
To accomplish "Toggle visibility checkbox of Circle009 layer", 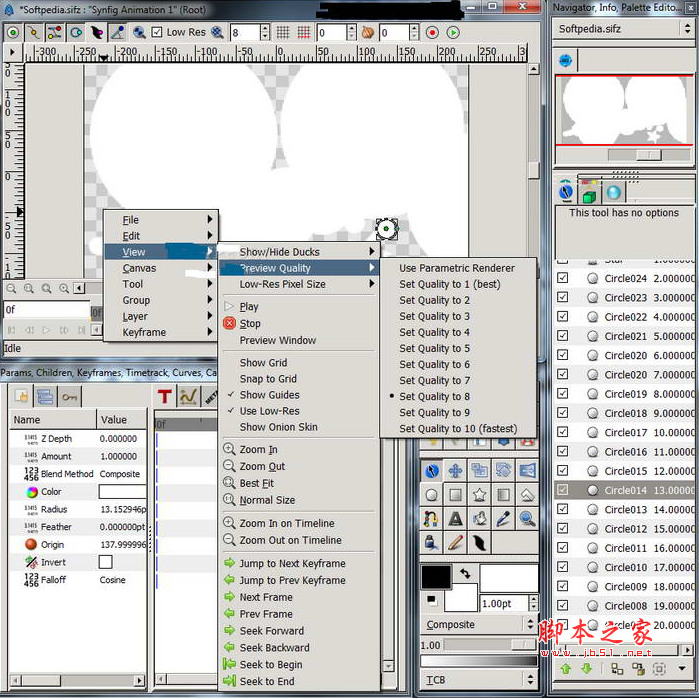I will point(563,586).
